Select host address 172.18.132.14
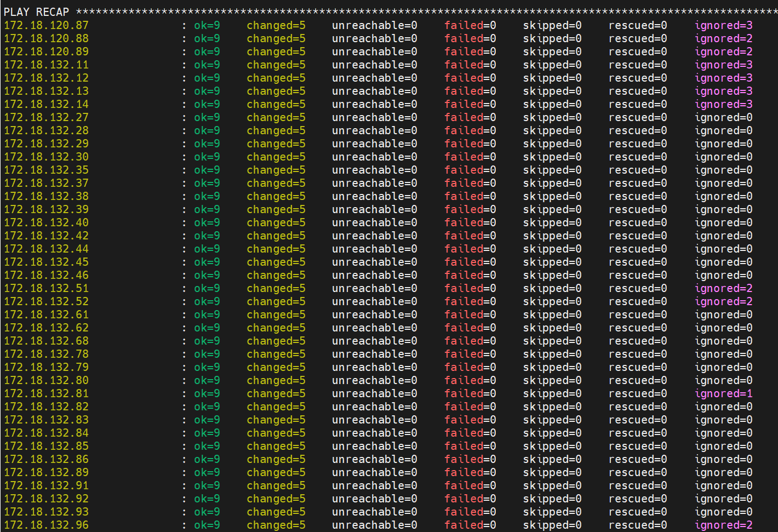 (46, 104)
